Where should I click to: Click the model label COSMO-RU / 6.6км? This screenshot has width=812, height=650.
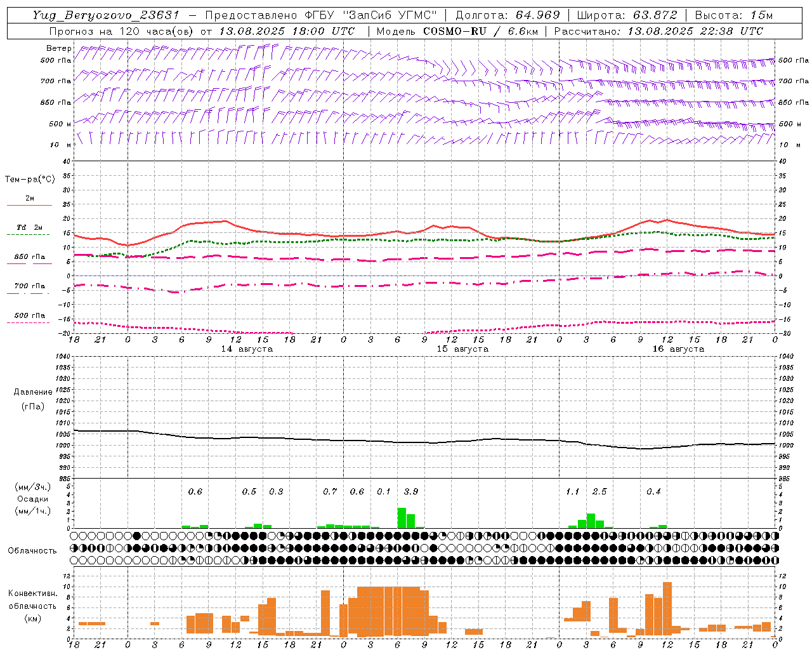pos(481,31)
